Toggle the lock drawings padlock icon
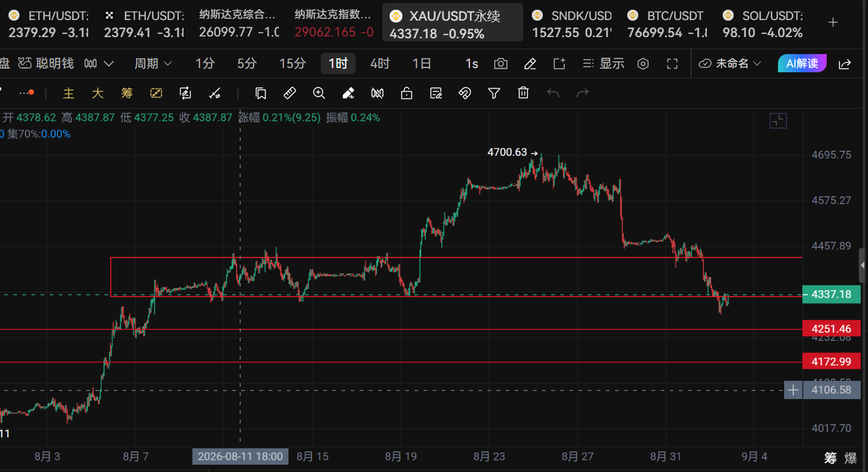This screenshot has width=868, height=472. coord(407,93)
